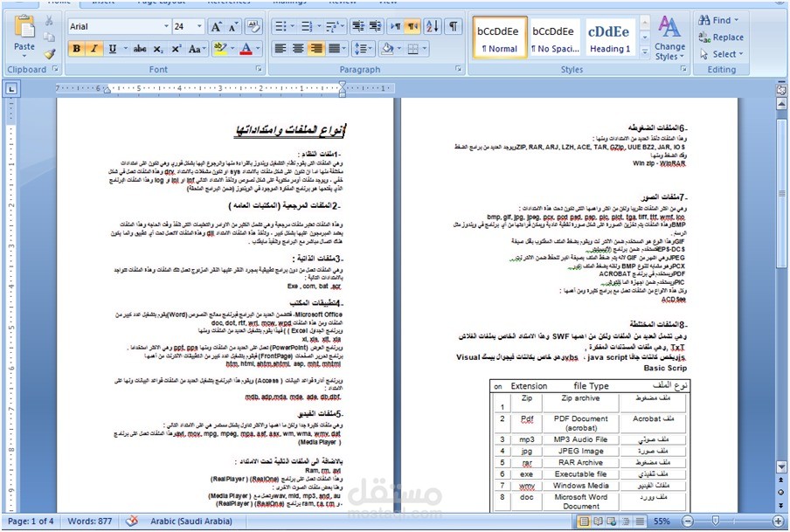Click the Justify alignment icon
Viewport: 790px width, 532px height.
[334, 49]
